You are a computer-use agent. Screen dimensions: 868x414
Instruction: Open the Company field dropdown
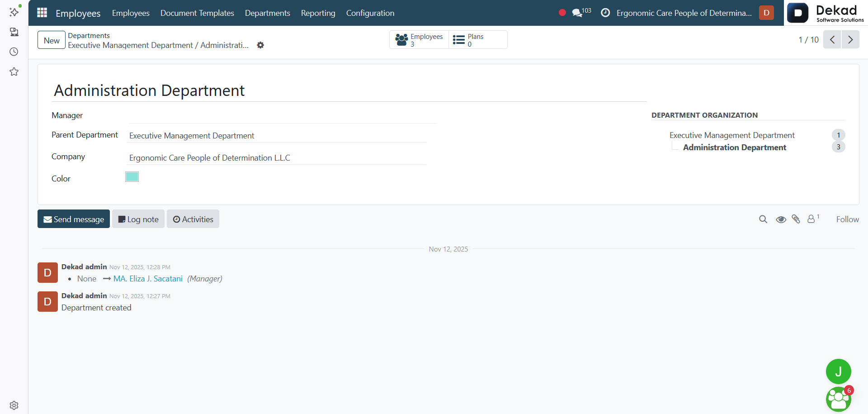pos(277,158)
